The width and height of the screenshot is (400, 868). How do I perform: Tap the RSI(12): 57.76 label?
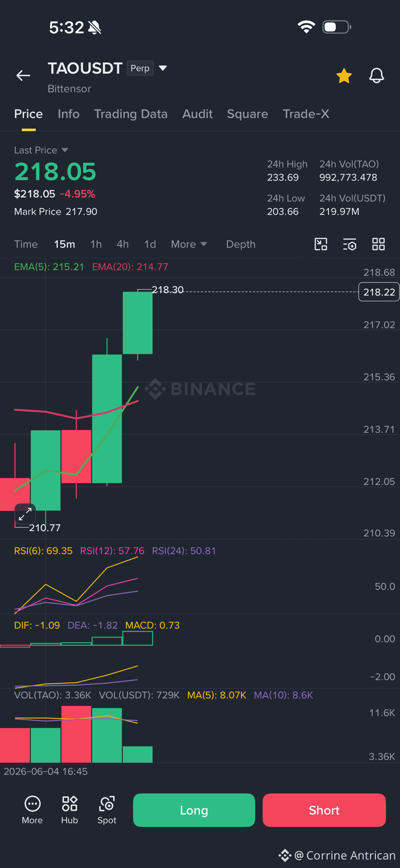112,551
